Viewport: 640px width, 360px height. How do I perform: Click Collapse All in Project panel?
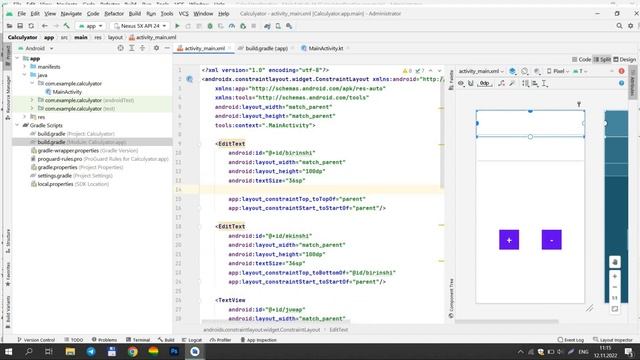(142, 48)
